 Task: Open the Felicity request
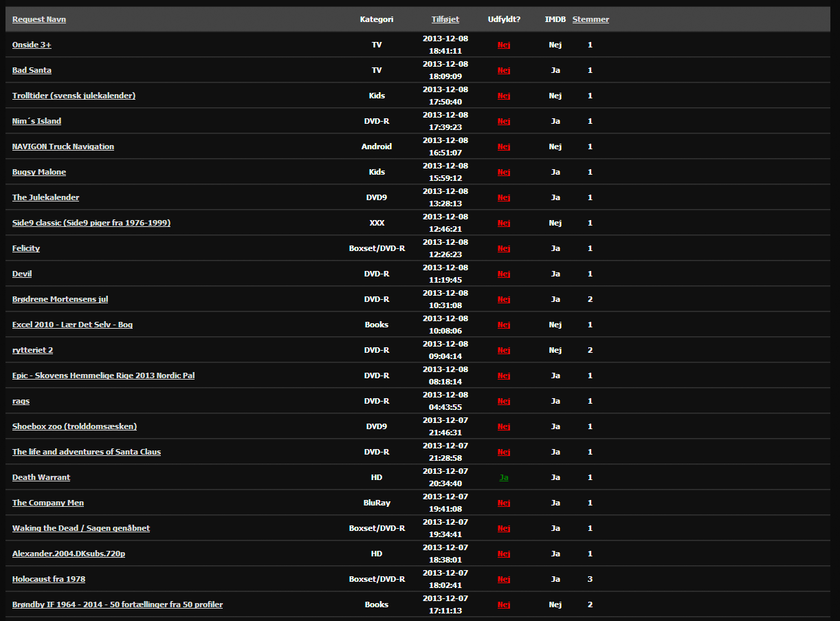pos(26,248)
